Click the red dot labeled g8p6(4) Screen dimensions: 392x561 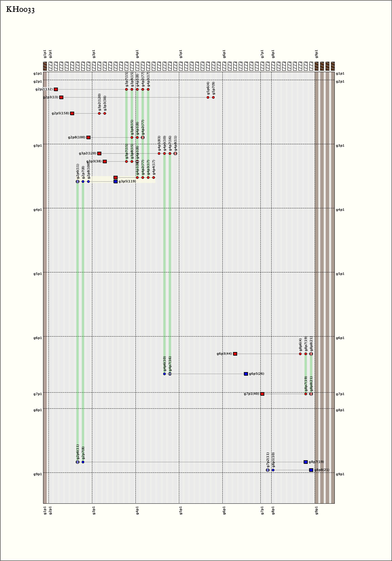coord(300,354)
